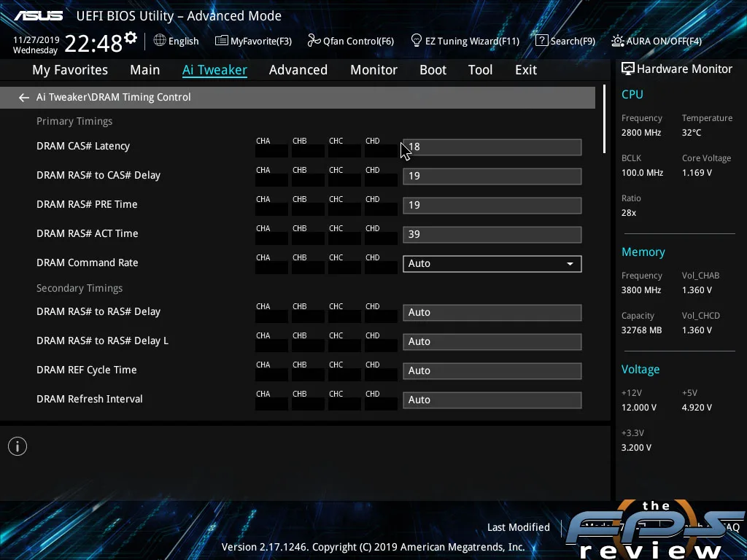
Task: Select DRAM RAS# to RAS# Delay label
Action: [x=98, y=311]
